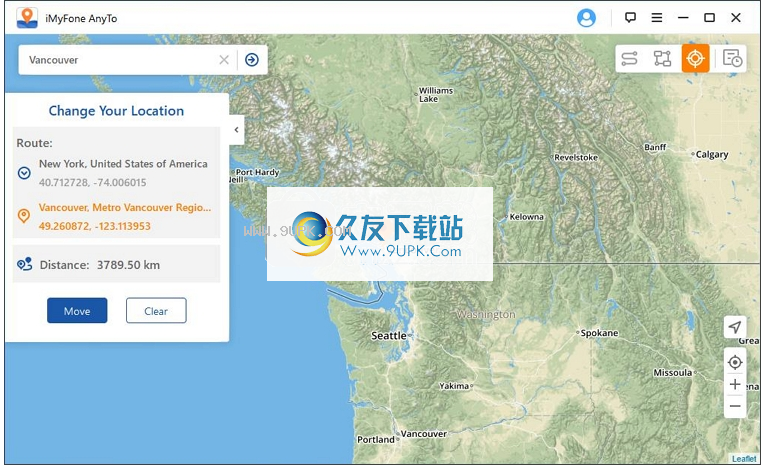The image size is (761, 468).
Task: Clear the Vancouver search text
Action: point(224,60)
